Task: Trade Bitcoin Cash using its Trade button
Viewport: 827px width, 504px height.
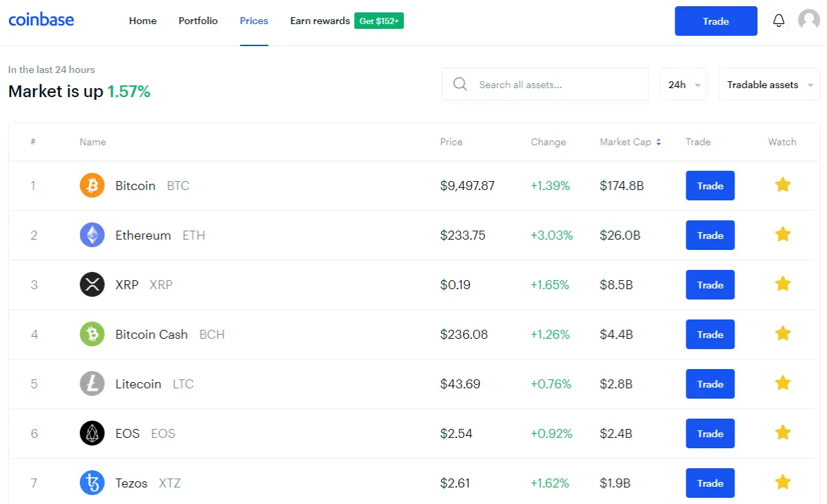Action: 710,335
